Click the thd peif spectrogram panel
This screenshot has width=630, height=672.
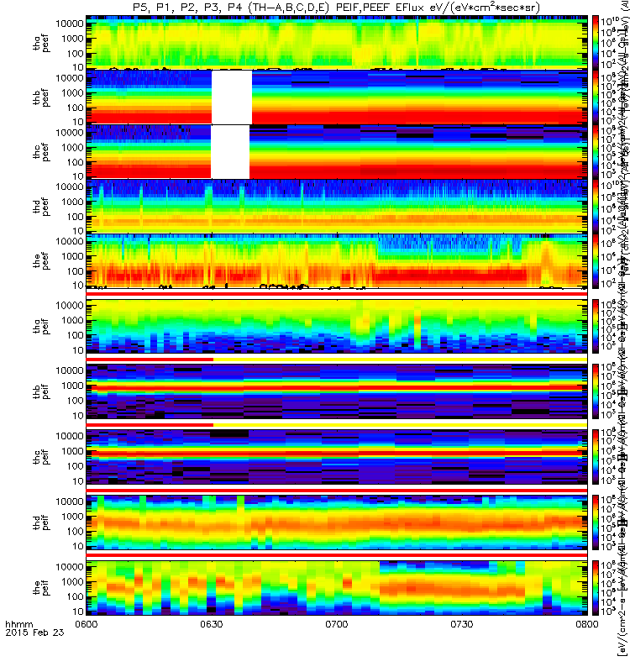click(337, 522)
